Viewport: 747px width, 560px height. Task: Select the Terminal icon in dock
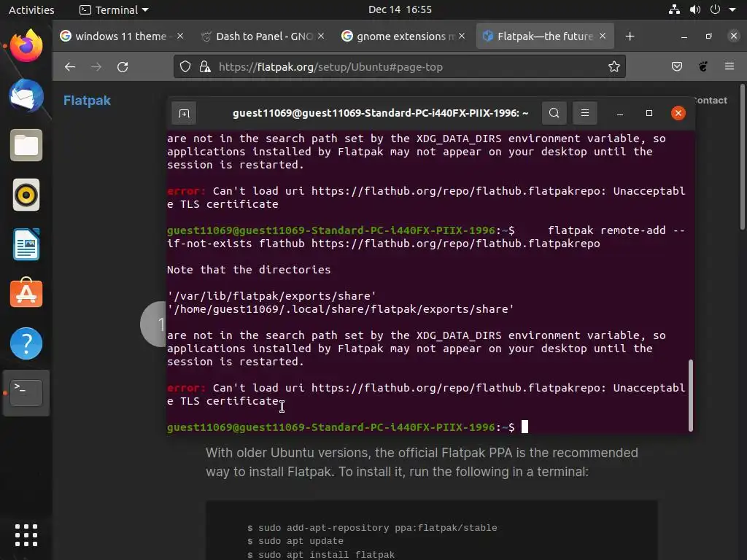coord(26,393)
